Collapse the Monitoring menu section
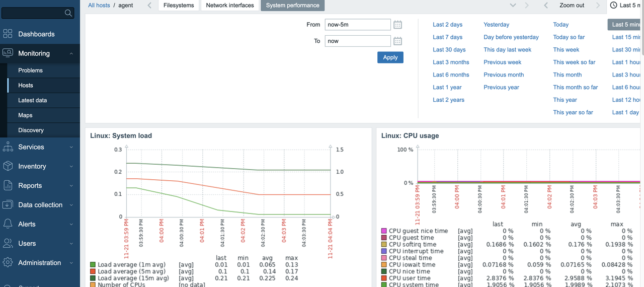Image resolution: width=644 pixels, height=287 pixels. click(x=71, y=53)
